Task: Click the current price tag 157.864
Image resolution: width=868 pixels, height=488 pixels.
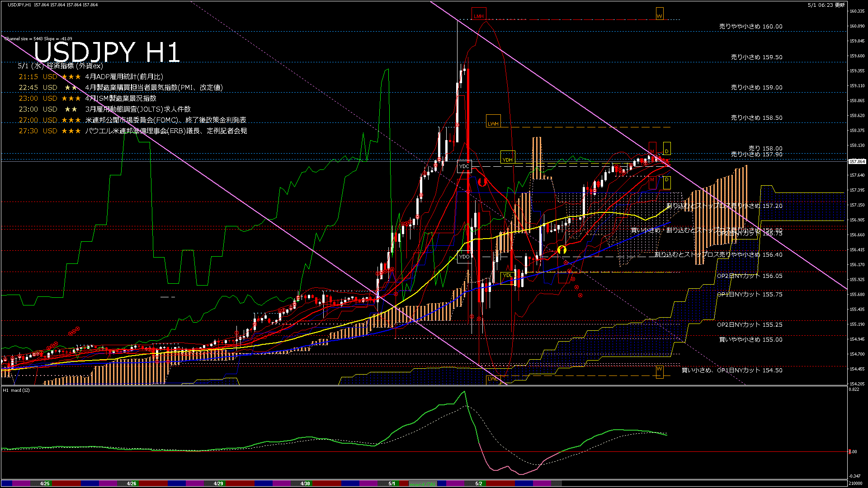Action: (857, 161)
